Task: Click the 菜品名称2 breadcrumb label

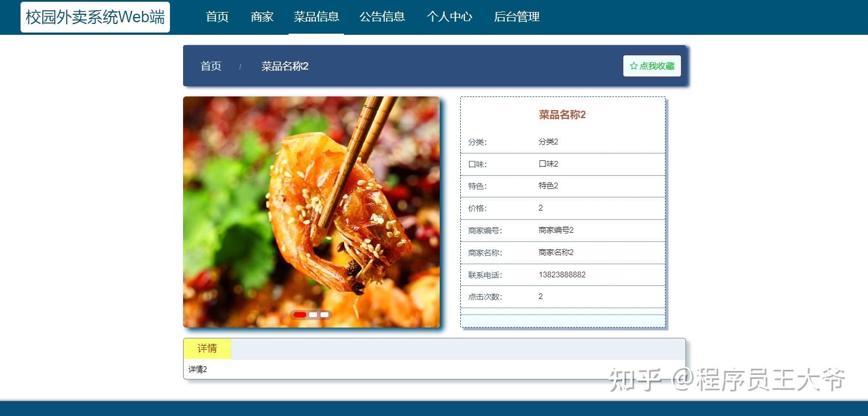Action: pyautogui.click(x=284, y=66)
